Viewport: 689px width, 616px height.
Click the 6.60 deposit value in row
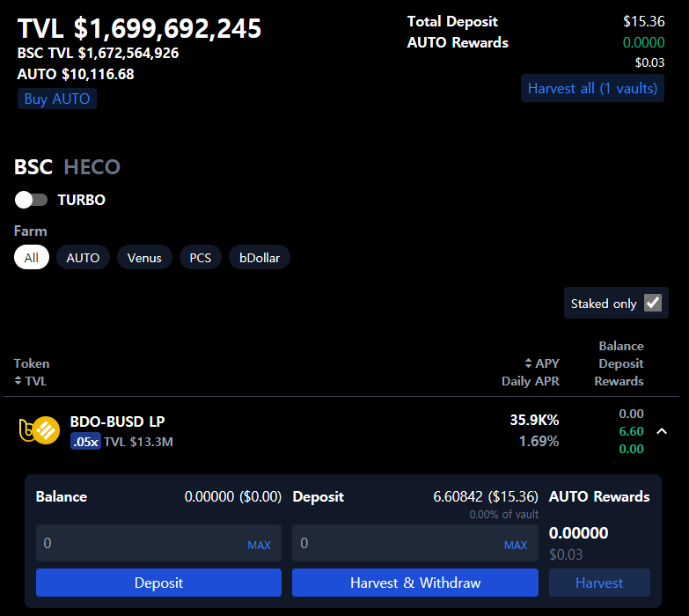631,431
